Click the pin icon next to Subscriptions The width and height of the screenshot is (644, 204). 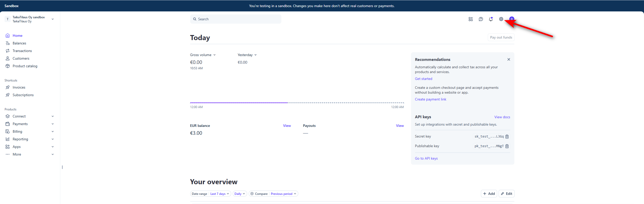(8, 95)
